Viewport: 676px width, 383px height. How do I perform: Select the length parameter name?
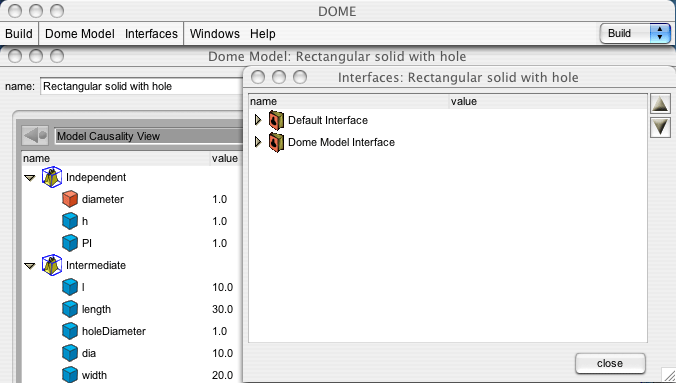coord(96,309)
